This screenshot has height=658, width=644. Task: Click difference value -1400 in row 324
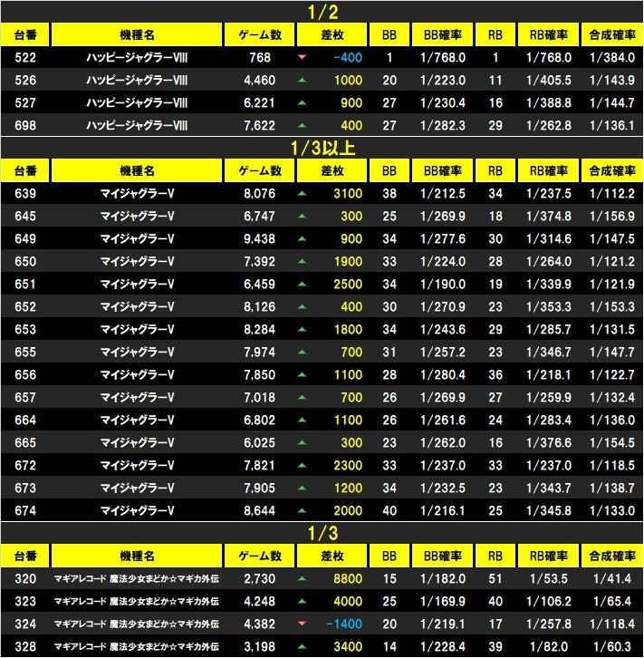(x=344, y=624)
